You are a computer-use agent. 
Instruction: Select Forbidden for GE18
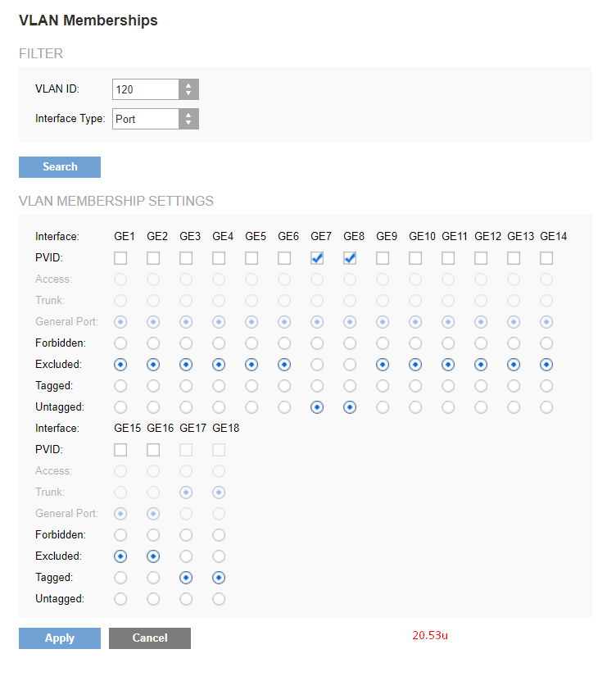tap(219, 534)
